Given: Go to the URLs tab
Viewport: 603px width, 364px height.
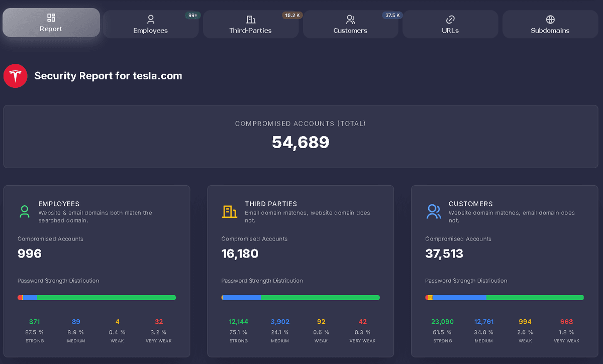Looking at the screenshot, I should tap(450, 24).
